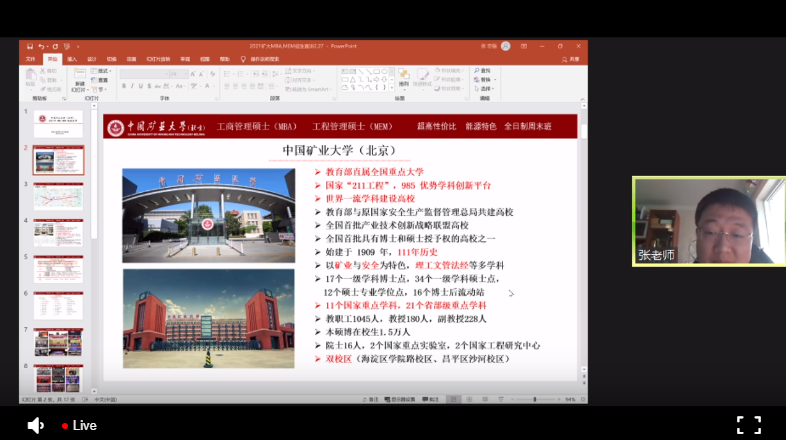Switch to Slide Sorter view button
The width and height of the screenshot is (786, 440).
[469, 399]
